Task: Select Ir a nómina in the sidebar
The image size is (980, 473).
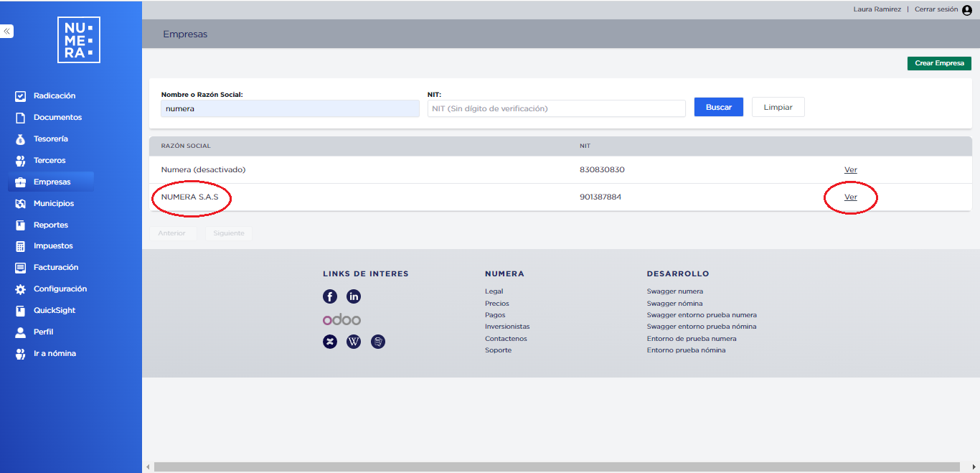Action: [x=55, y=354]
